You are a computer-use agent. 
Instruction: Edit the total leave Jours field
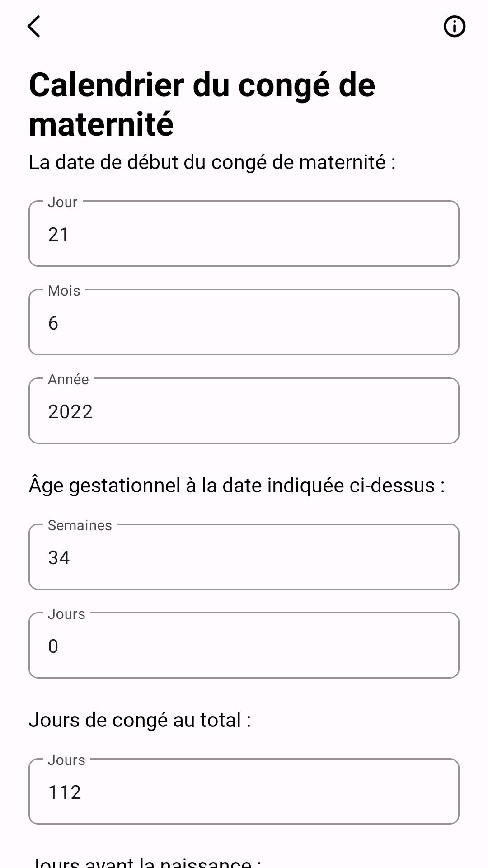coord(244,791)
